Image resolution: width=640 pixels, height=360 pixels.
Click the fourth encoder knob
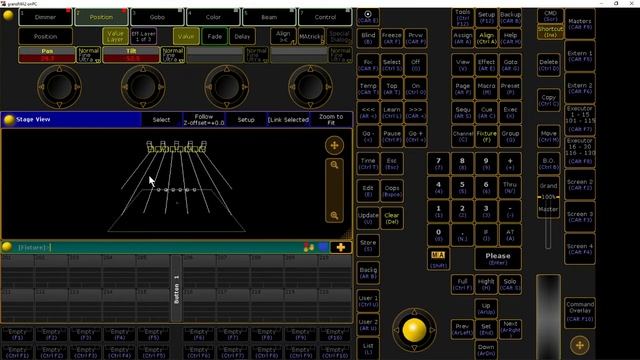click(310, 87)
